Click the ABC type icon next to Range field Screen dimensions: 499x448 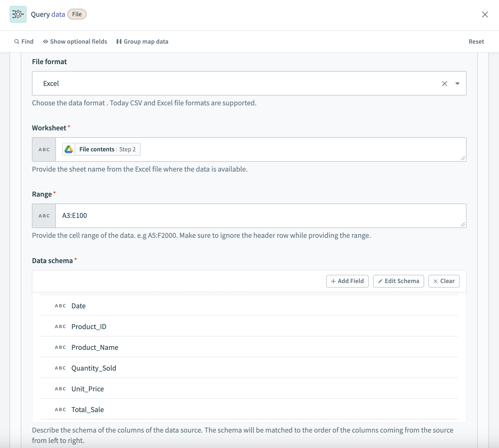[x=44, y=215]
